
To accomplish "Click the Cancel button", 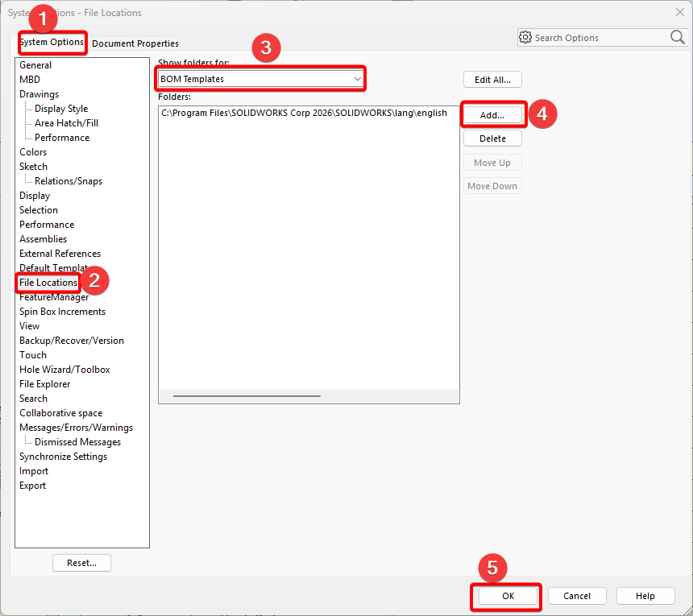I will tap(577, 596).
